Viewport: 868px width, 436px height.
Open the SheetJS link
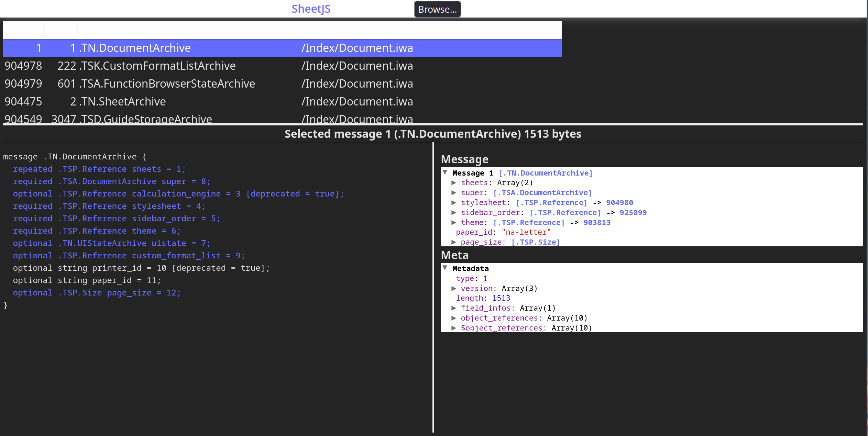311,9
